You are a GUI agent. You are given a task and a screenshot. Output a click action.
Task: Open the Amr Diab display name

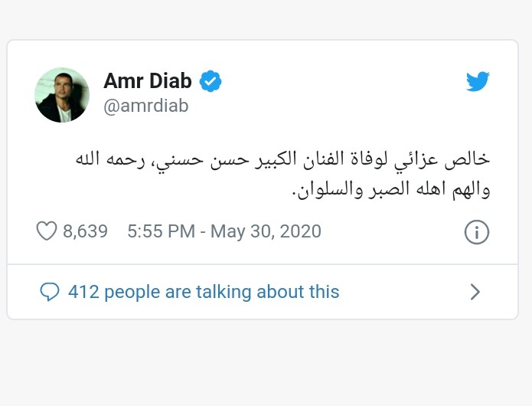coord(148,80)
